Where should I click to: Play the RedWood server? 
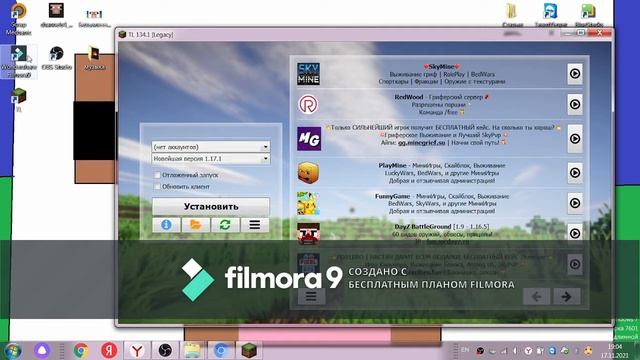point(575,104)
